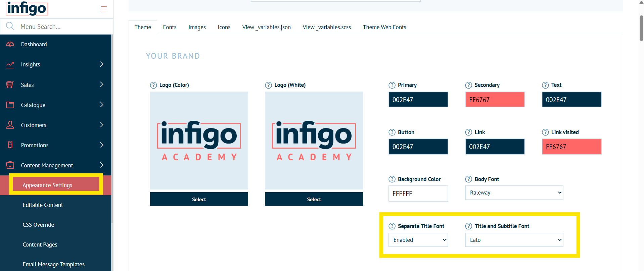This screenshot has height=271, width=644.
Task: Click the Customers person icon
Action: [10, 125]
